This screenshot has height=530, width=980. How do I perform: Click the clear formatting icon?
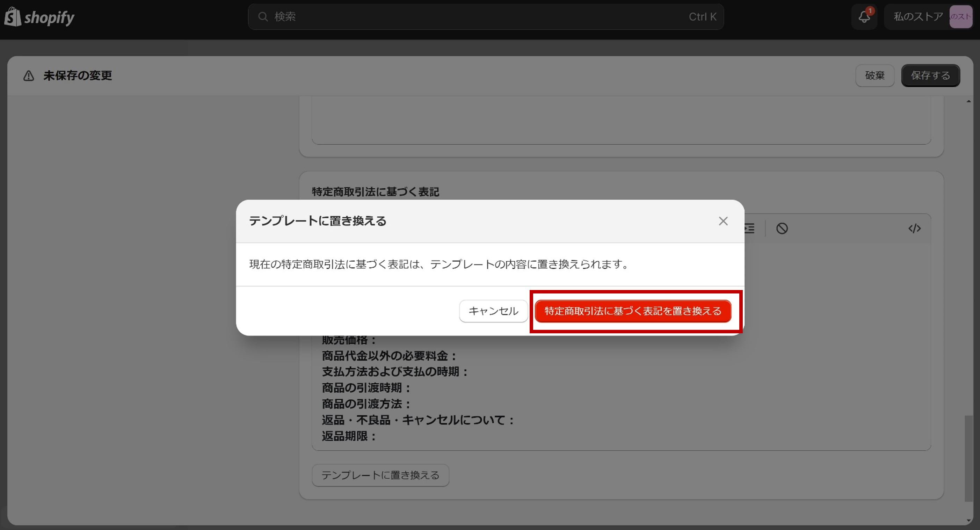[782, 228]
